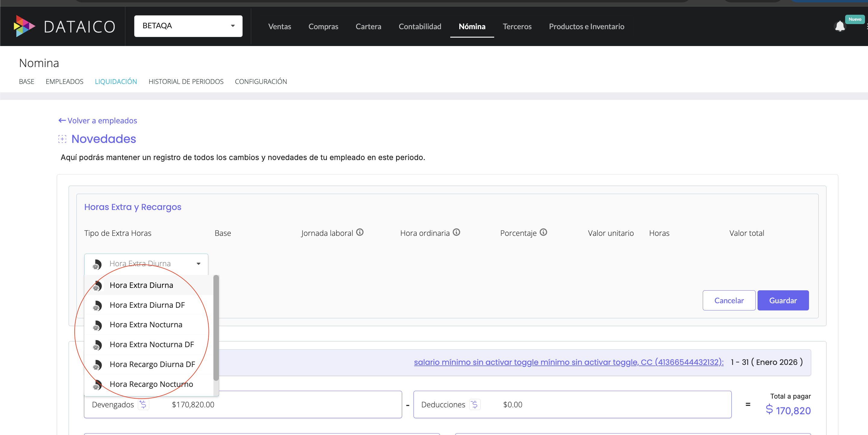
Task: Open the Tipo de Extra Horas dropdown
Action: (146, 264)
